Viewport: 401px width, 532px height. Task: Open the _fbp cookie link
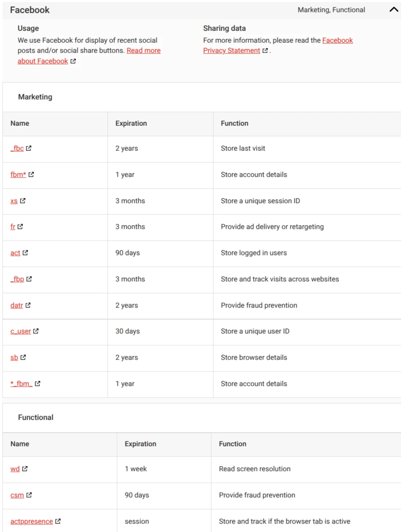tap(17, 279)
